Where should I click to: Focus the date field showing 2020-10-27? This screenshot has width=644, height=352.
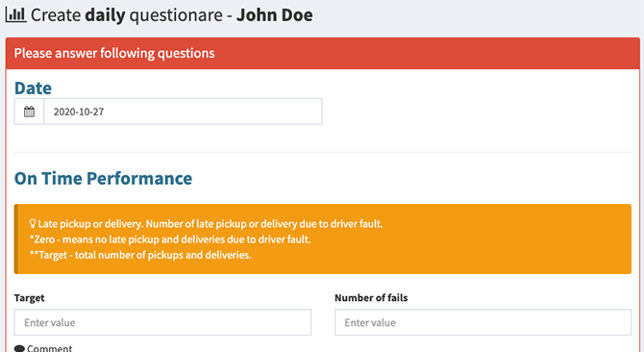click(183, 112)
